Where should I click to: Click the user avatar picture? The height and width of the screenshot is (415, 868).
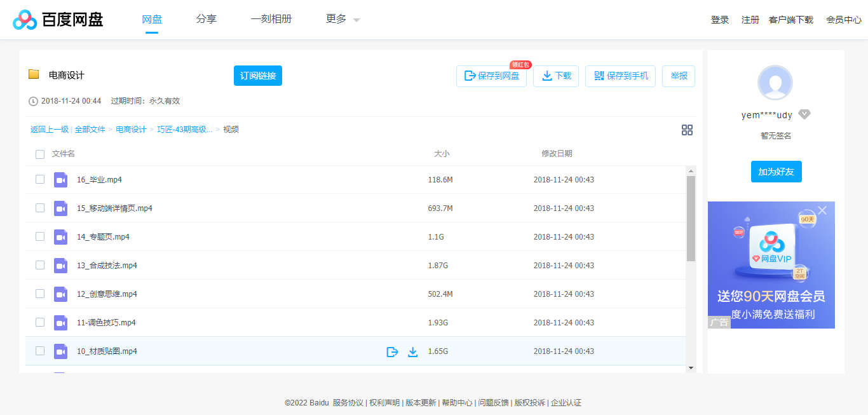(775, 83)
